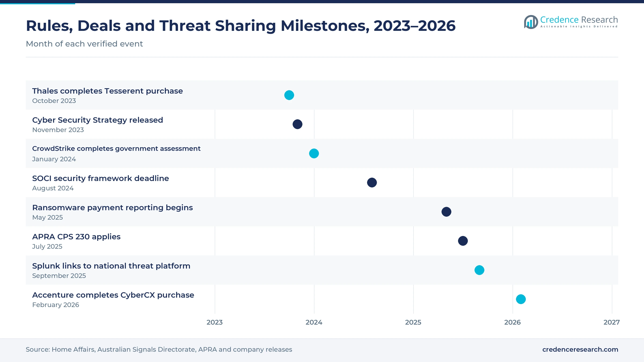This screenshot has width=644, height=362.
Task: Select the 'Thales completes Tesserent purchase' label
Action: [x=108, y=91]
